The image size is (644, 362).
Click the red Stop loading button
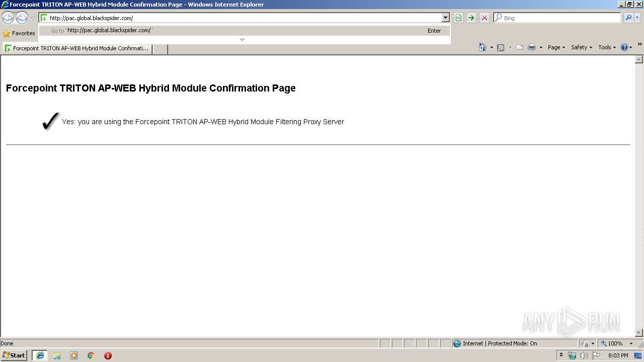(x=485, y=18)
